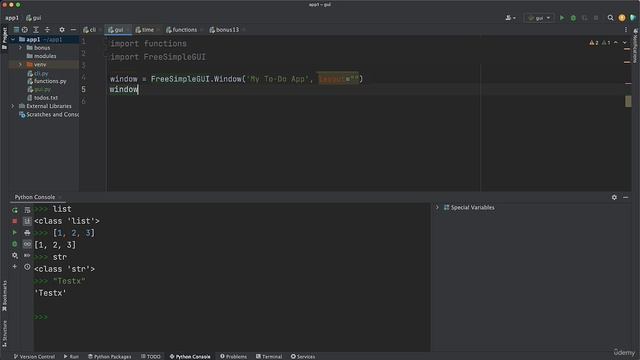Open Project panel gear options
The image size is (640, 360).
[62, 30]
